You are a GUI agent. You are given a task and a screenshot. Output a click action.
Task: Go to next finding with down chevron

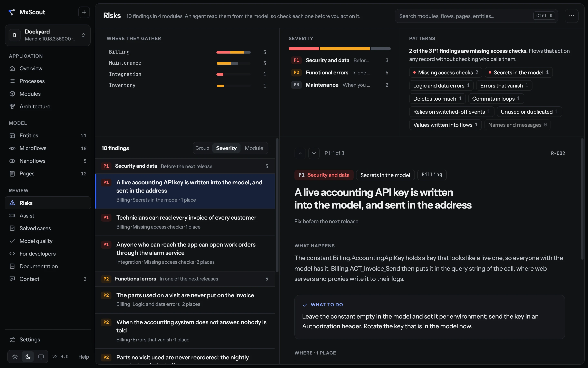[x=314, y=153]
